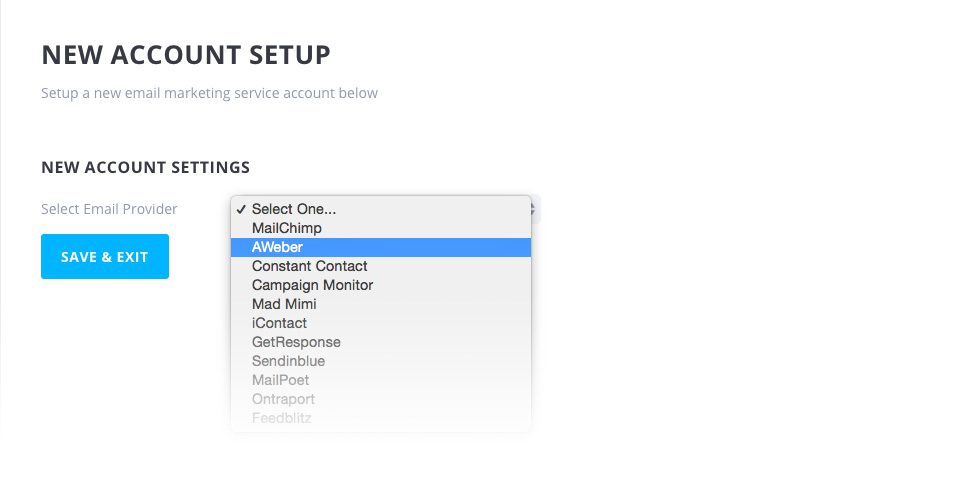
Task: Click the Select Email Provider label
Action: click(x=109, y=209)
